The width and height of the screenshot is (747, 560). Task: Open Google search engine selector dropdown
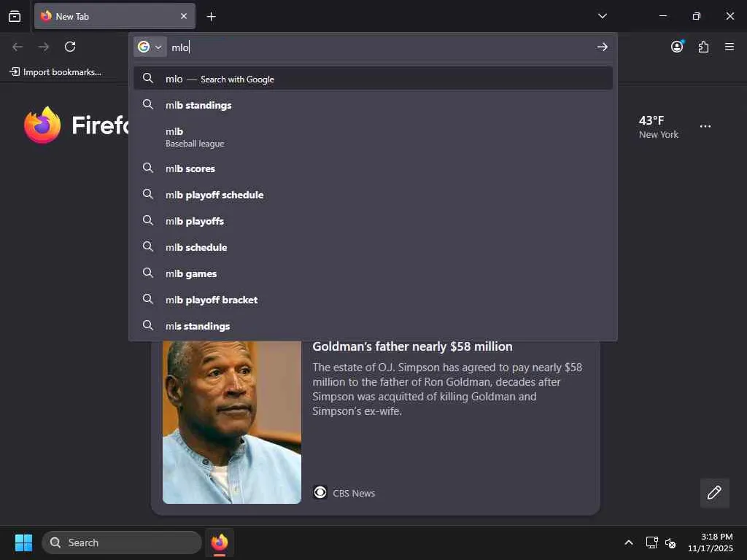pos(150,47)
